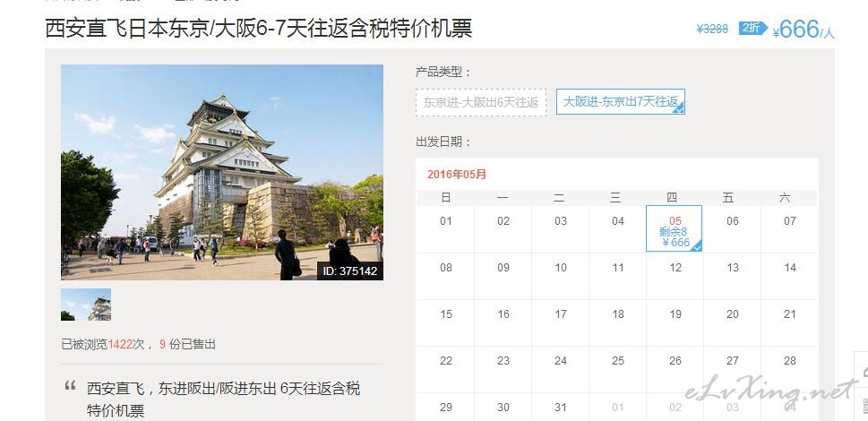Select calendar date 28
Screen dimensions: 868x421
pyautogui.click(x=789, y=369)
